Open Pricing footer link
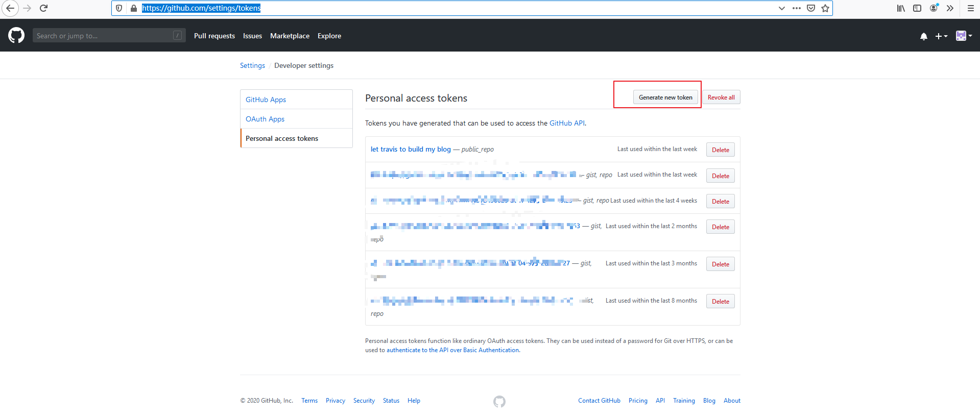 tap(638, 401)
